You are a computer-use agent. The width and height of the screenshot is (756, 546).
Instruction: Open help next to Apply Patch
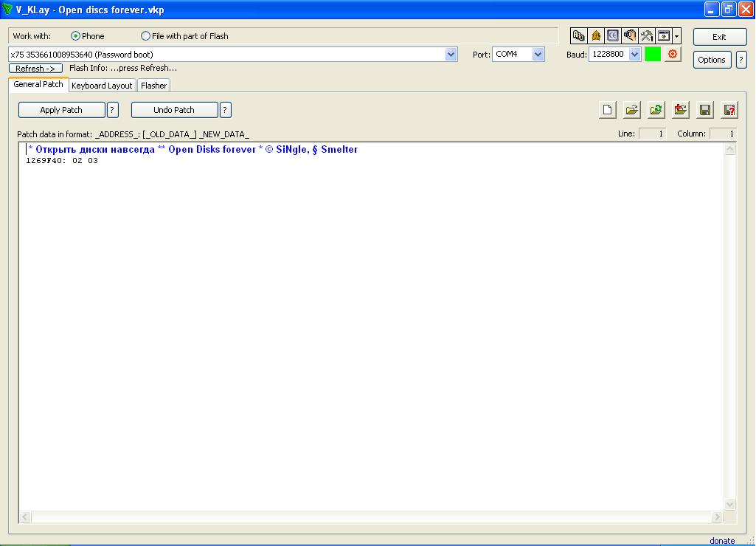tap(112, 110)
